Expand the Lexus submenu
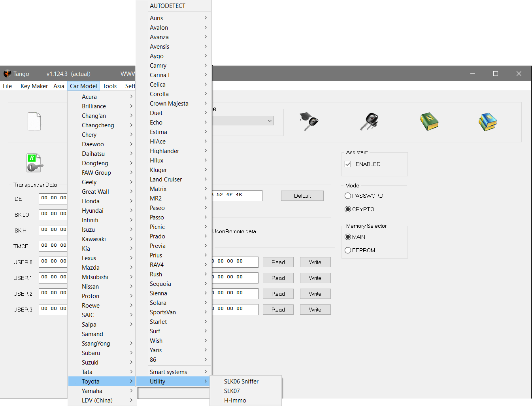532x410 pixels. pyautogui.click(x=102, y=258)
